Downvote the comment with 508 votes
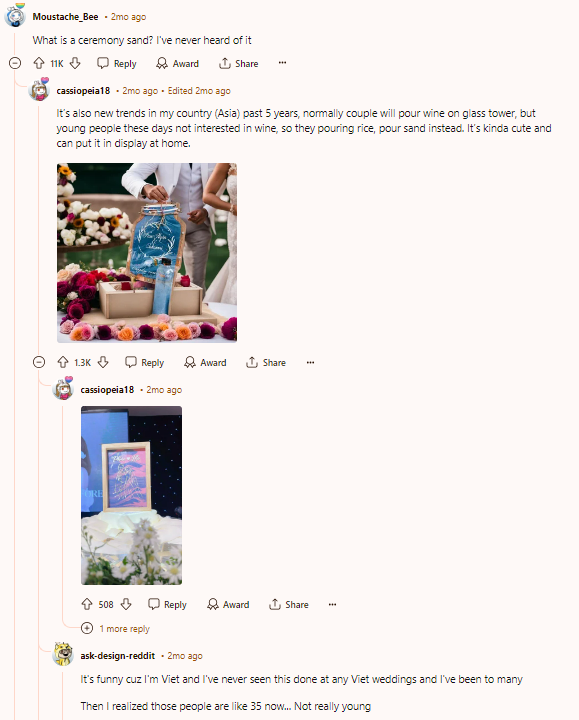Screen dimensions: 579x720 (126, 604)
